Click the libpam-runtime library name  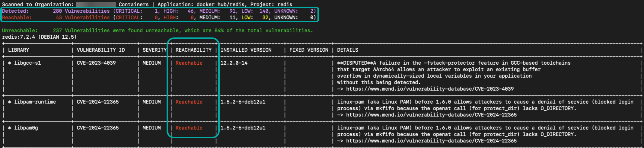tap(35, 102)
